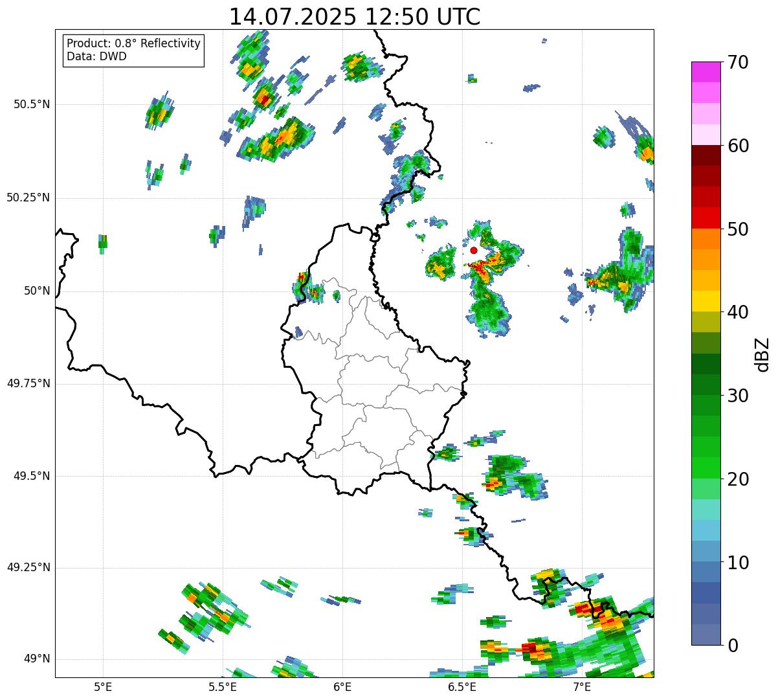Click the longitude label 6°E
778x700 pixels.
342,686
